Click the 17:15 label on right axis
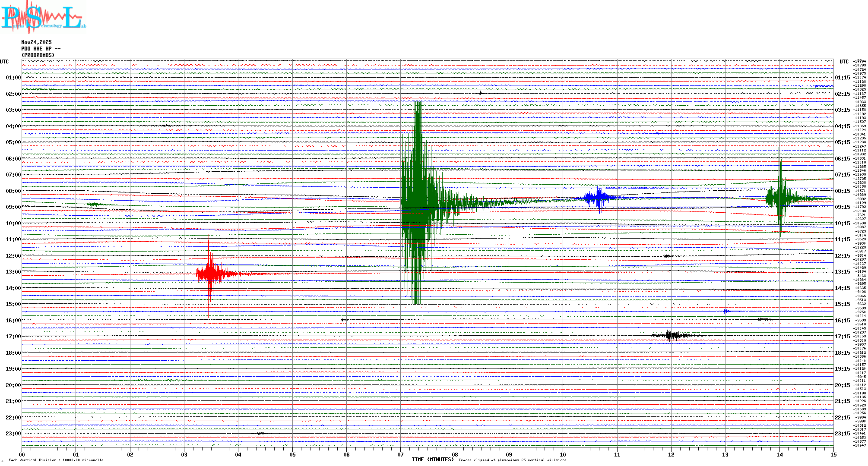 point(842,337)
